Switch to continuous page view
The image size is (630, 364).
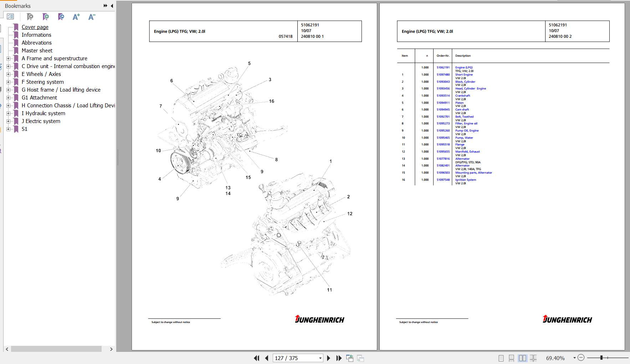[x=511, y=358]
